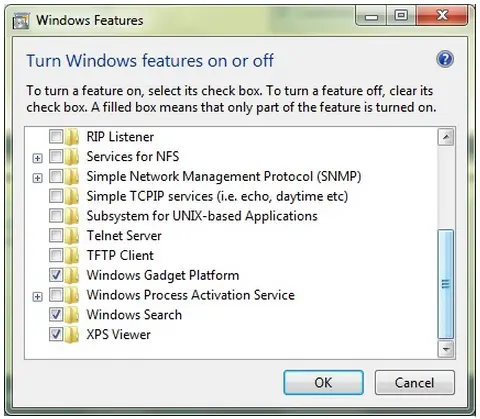Click the XPS Viewer folder icon
Viewport: 480px width, 419px height.
coord(72,334)
